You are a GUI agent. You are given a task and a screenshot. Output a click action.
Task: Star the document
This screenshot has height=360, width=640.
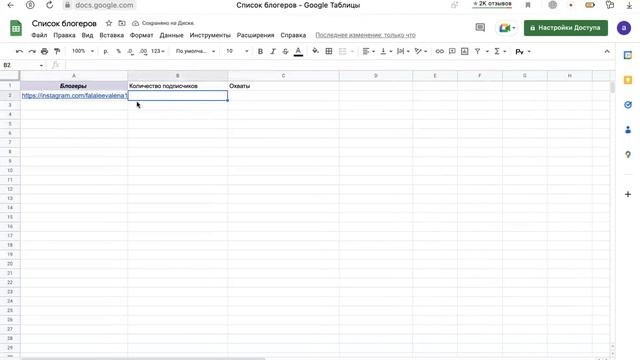click(109, 23)
